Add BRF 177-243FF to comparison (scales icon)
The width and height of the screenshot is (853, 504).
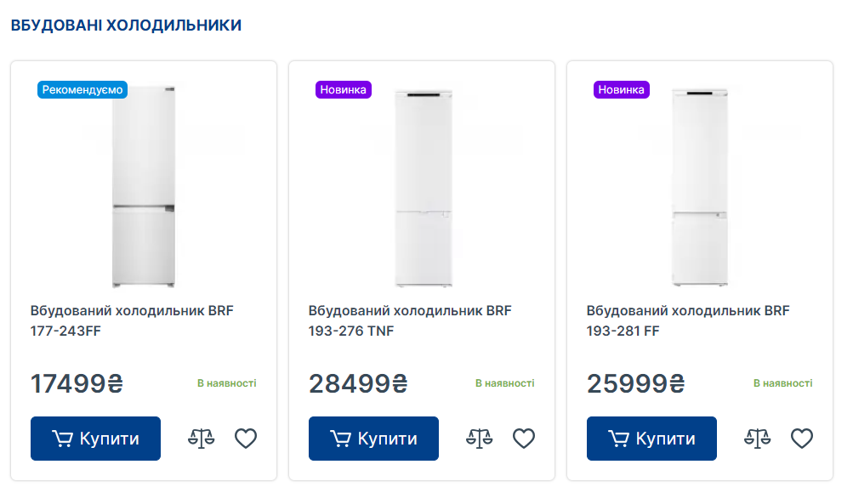pyautogui.click(x=202, y=439)
